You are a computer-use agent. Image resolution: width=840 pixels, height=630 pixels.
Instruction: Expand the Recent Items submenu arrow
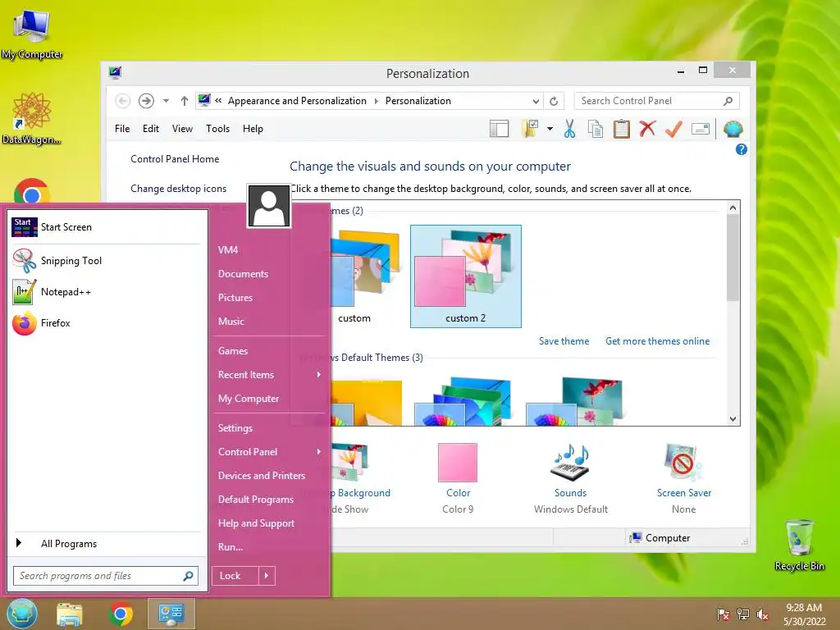point(319,374)
